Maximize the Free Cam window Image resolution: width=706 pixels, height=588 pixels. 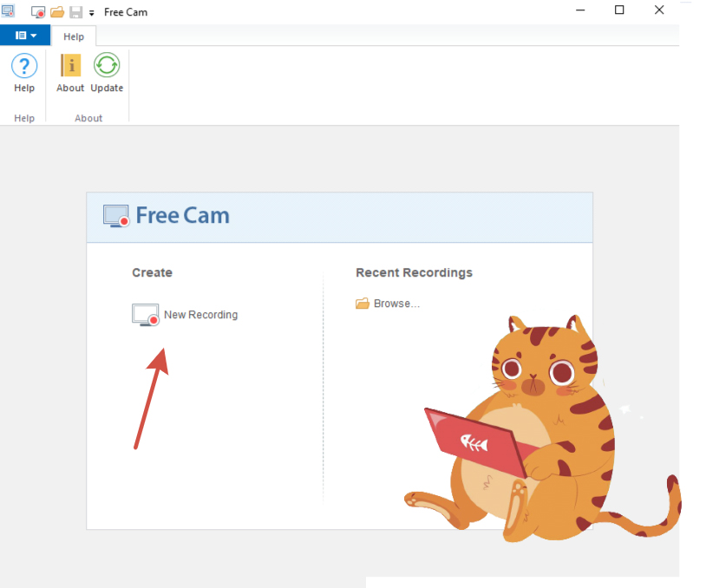click(619, 10)
